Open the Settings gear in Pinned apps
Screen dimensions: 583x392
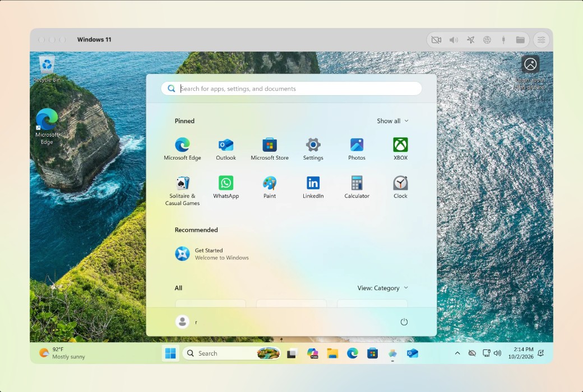tap(313, 149)
